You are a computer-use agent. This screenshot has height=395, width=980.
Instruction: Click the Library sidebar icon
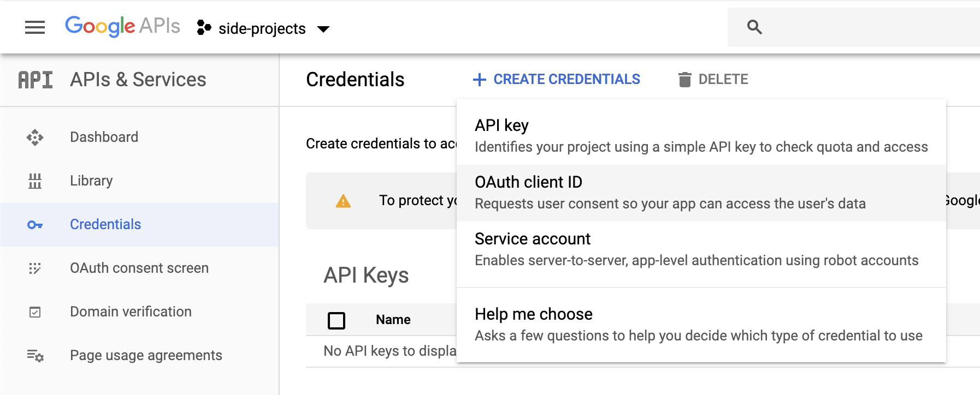[35, 181]
